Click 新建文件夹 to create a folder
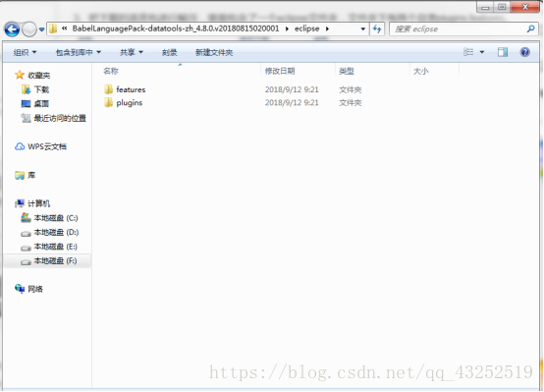Image resolution: width=544 pixels, height=392 pixels. pos(214,52)
